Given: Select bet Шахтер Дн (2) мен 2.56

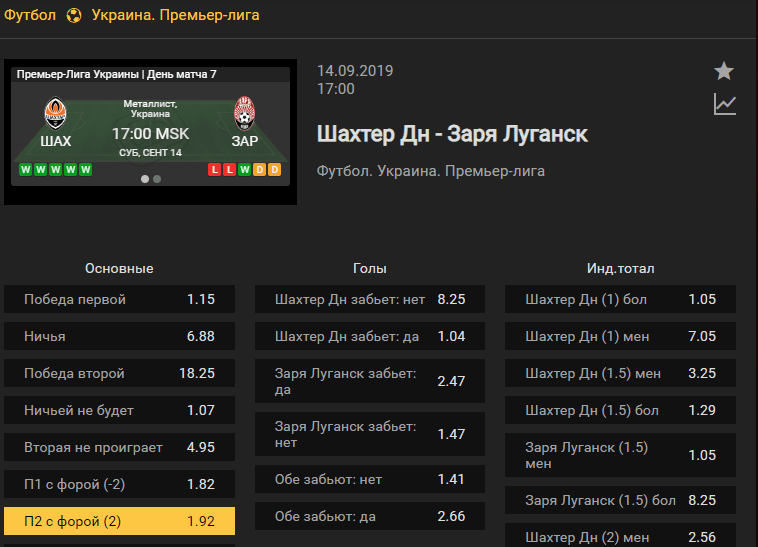Looking at the screenshot, I should [621, 535].
